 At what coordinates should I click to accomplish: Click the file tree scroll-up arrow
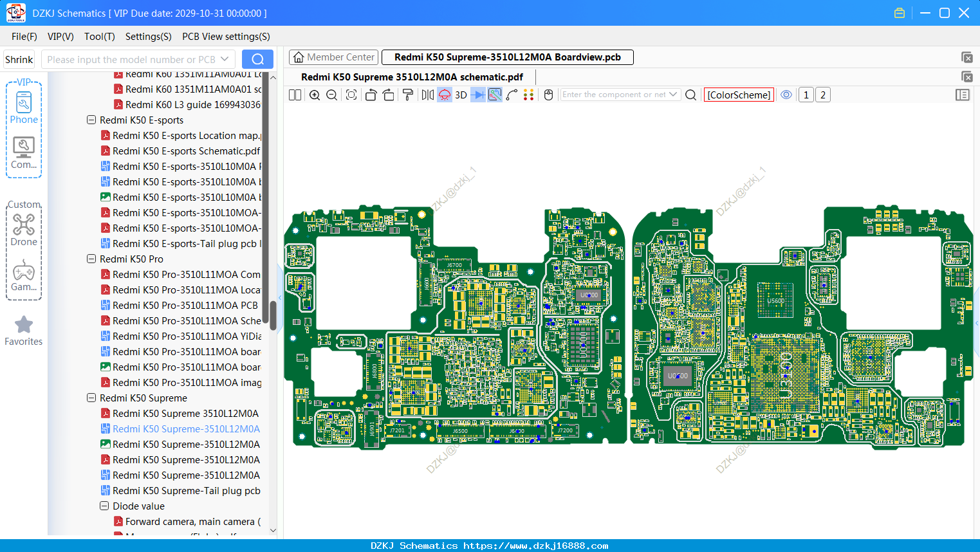pyautogui.click(x=273, y=77)
